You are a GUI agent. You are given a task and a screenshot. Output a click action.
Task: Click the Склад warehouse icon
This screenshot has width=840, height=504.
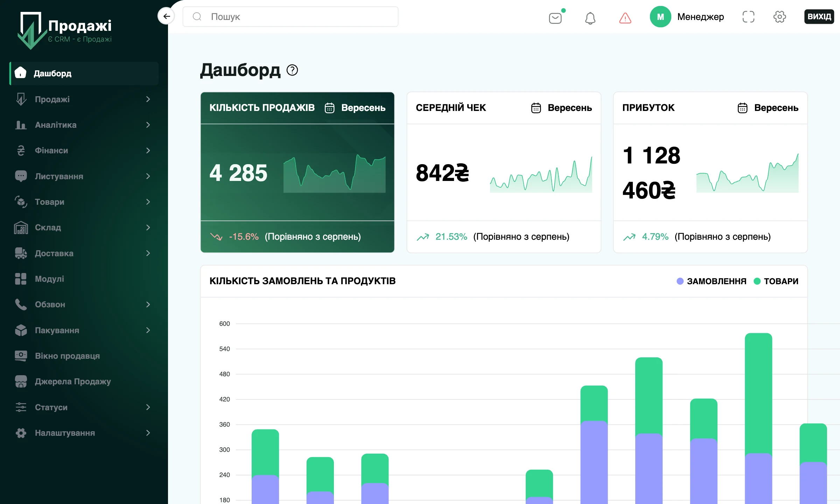(x=21, y=227)
